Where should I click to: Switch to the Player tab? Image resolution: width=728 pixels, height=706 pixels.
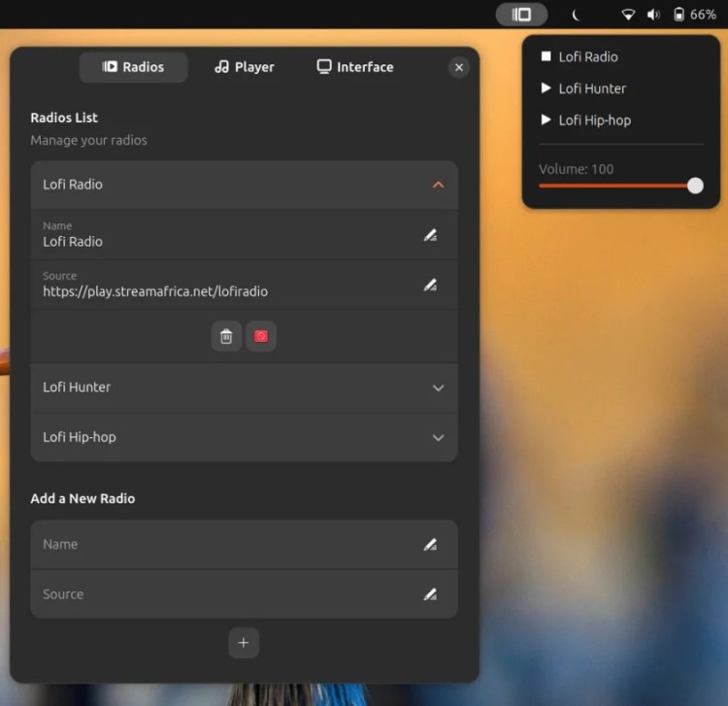point(245,67)
